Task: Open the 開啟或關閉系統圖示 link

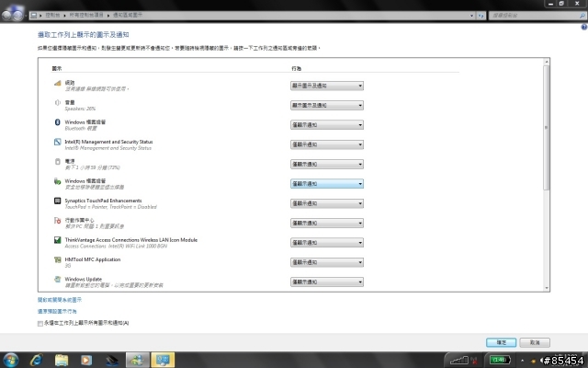Action: (60, 300)
